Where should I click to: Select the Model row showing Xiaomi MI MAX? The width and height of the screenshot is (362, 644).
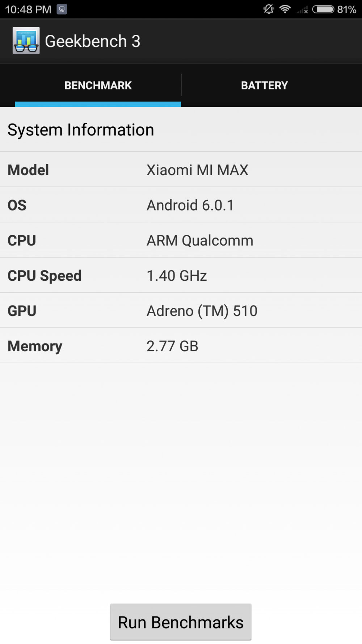click(181, 170)
